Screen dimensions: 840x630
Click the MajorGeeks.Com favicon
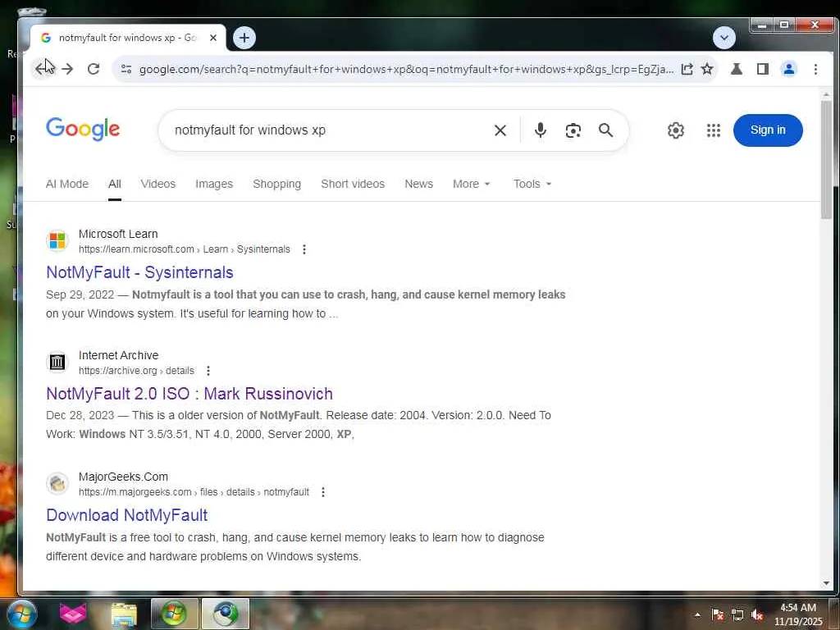pyautogui.click(x=57, y=484)
